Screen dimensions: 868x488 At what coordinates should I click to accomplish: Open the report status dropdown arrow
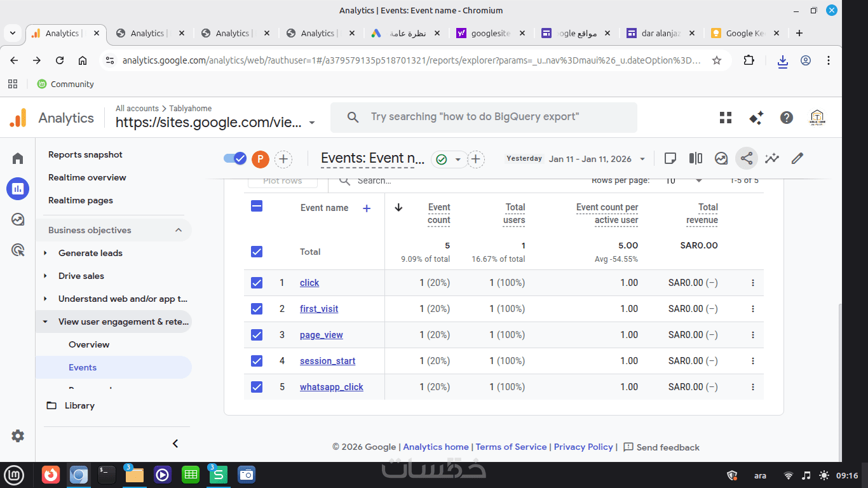(x=458, y=159)
